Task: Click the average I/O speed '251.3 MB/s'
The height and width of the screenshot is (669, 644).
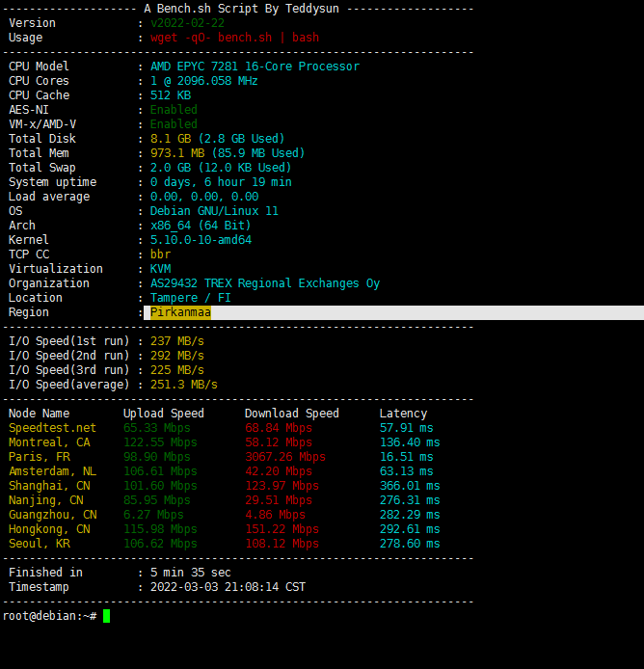Action: [184, 385]
